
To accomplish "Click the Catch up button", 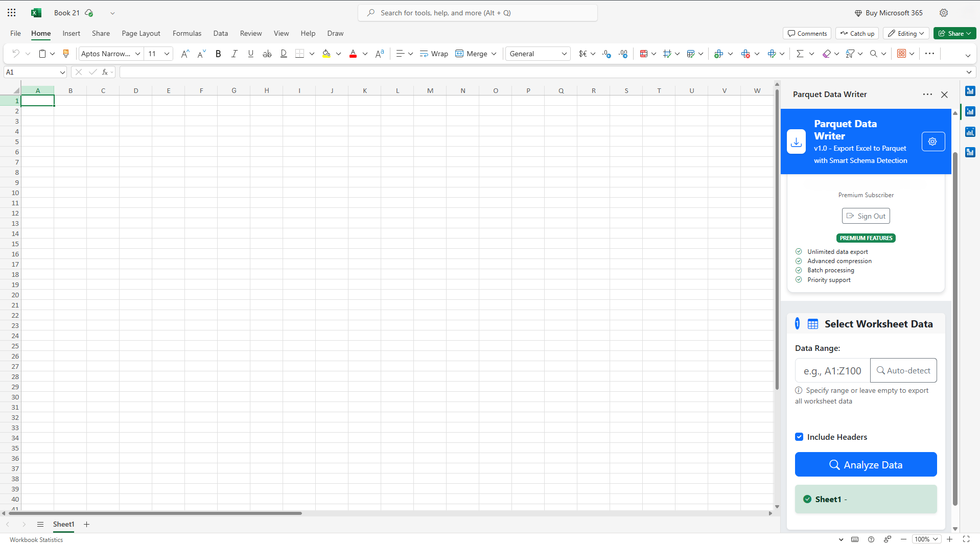I will [857, 33].
